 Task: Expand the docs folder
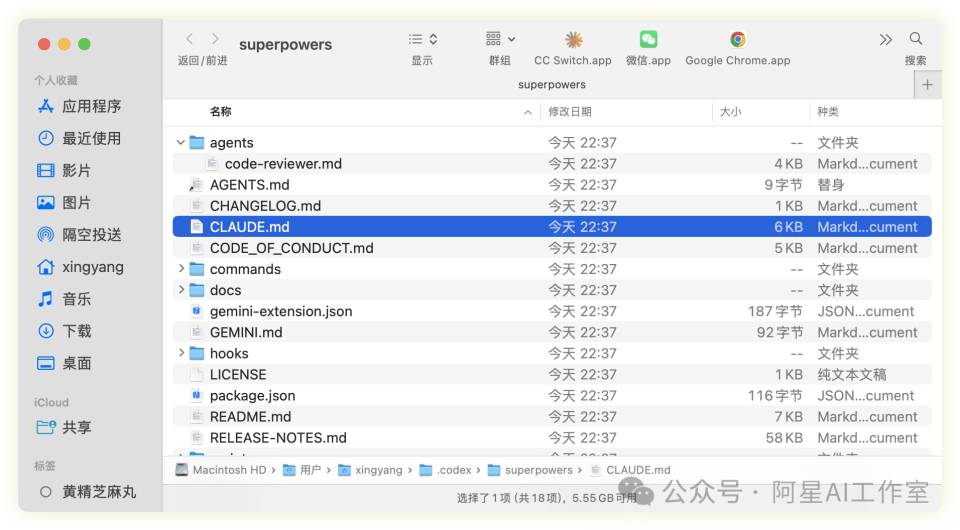(181, 289)
